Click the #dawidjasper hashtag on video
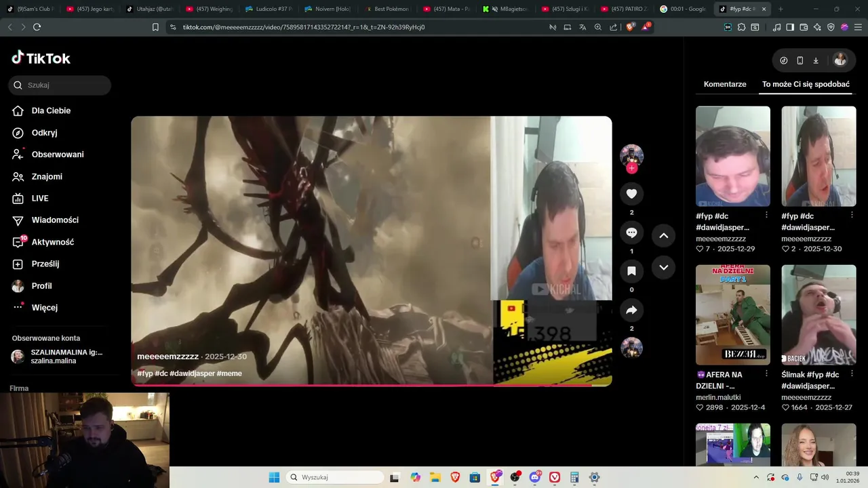The image size is (868, 488). 192,373
